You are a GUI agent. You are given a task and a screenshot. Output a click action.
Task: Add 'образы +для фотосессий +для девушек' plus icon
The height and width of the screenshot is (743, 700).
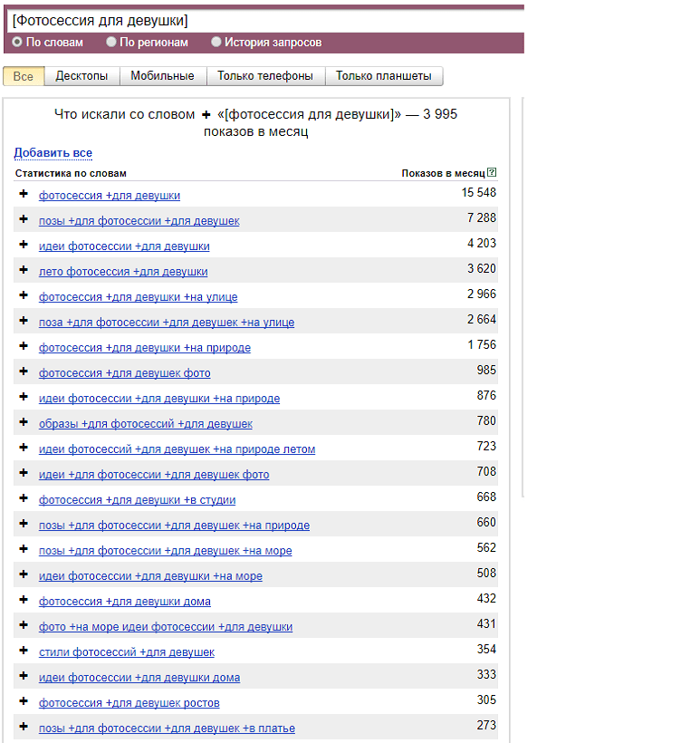[x=24, y=422]
